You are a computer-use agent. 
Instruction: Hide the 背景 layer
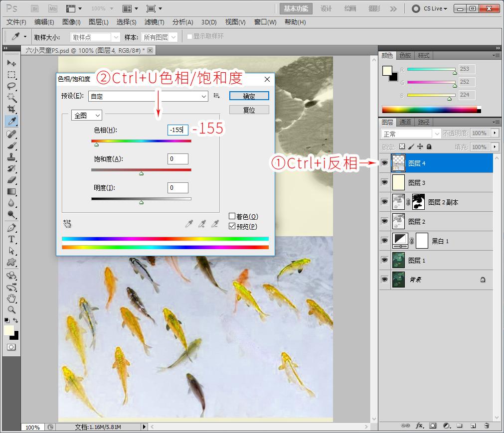tap(384, 280)
